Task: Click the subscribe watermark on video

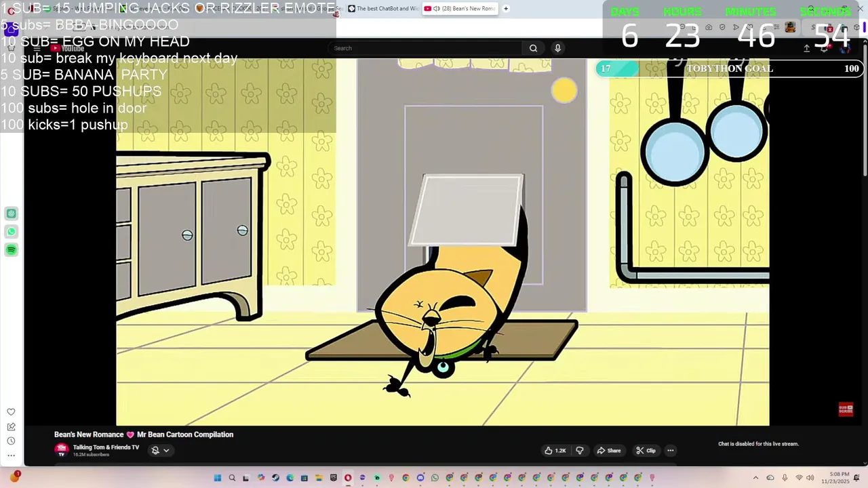Action: click(846, 409)
